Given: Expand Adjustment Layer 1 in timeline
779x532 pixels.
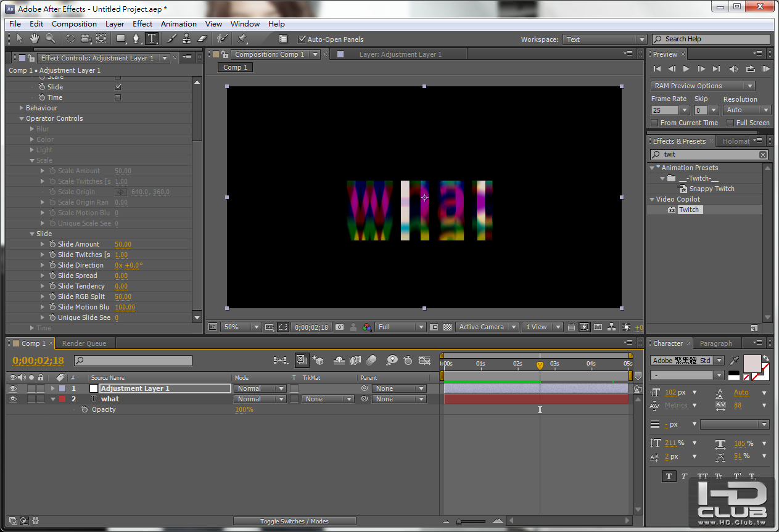Looking at the screenshot, I should pos(53,388).
